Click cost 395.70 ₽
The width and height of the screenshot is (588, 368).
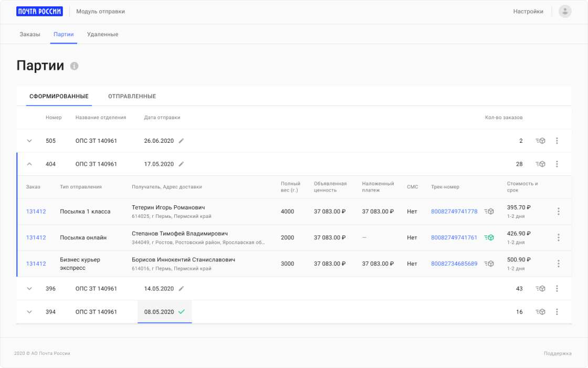tap(519, 207)
